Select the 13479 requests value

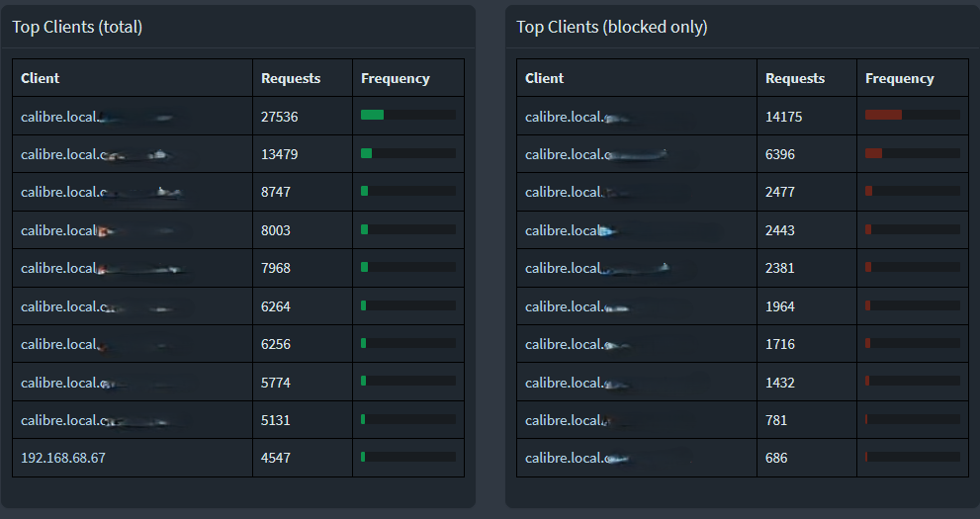pos(280,154)
